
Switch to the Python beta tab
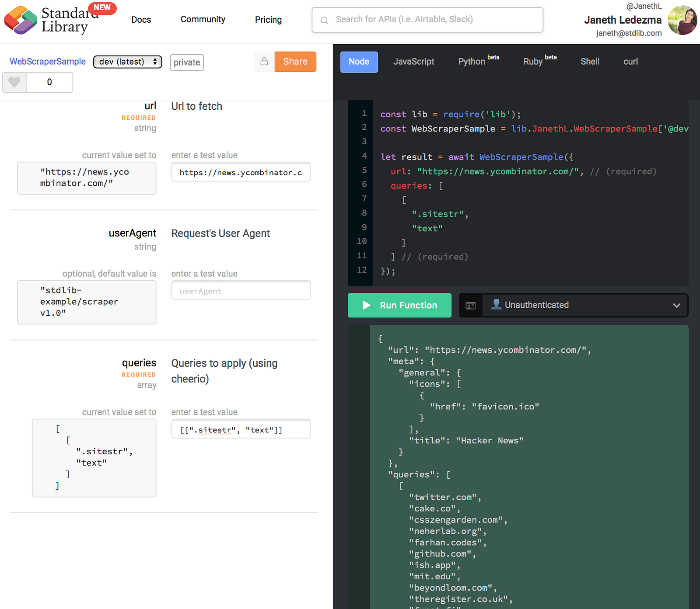pyautogui.click(x=479, y=61)
